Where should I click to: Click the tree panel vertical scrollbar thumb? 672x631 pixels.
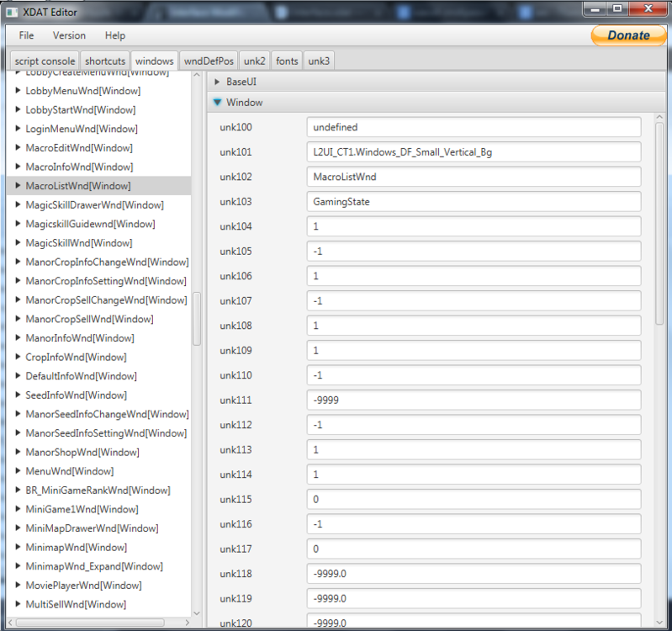coord(197,318)
